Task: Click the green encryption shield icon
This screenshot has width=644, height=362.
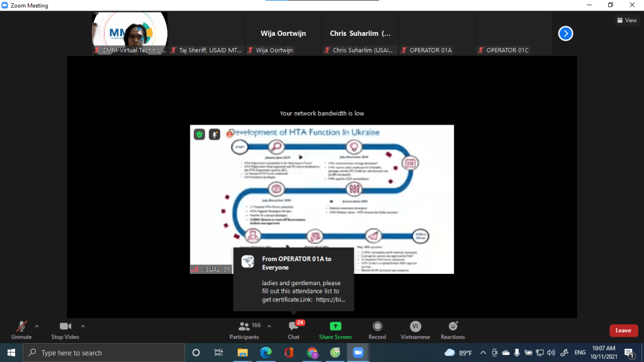Action: coord(199,134)
